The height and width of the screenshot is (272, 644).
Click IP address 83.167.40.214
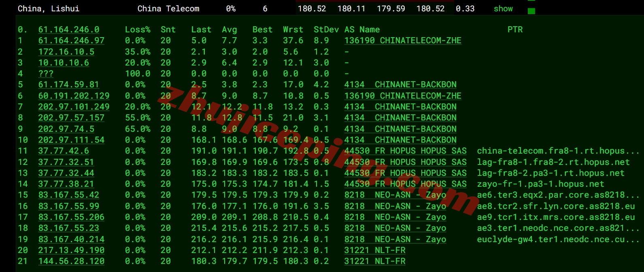click(71, 240)
